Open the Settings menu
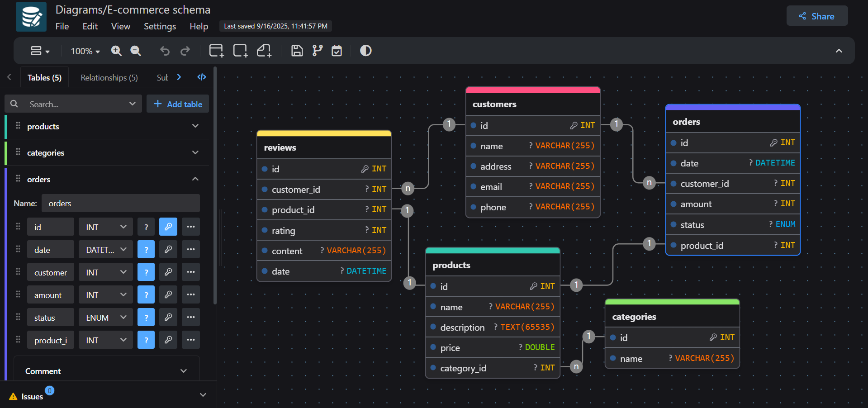This screenshot has height=408, width=868. point(159,26)
